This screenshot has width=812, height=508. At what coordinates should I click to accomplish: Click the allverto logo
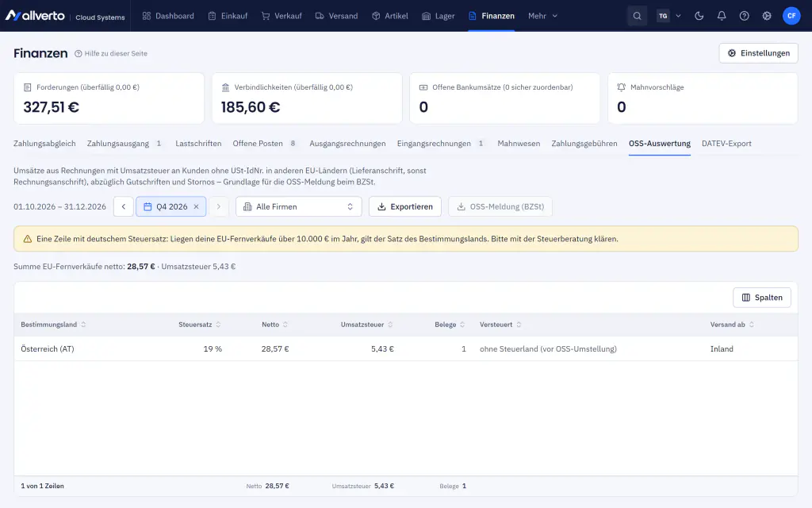[35, 16]
